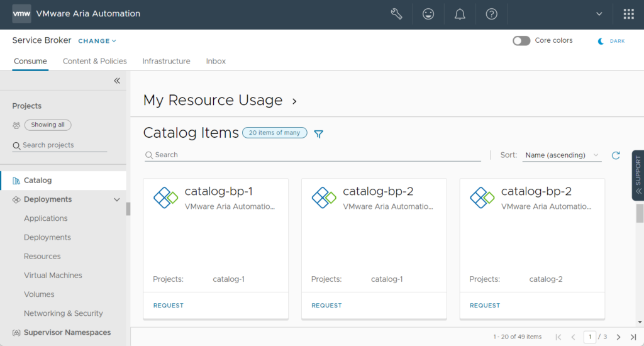Open the apps grid icon
This screenshot has height=346, width=644.
tap(628, 14)
